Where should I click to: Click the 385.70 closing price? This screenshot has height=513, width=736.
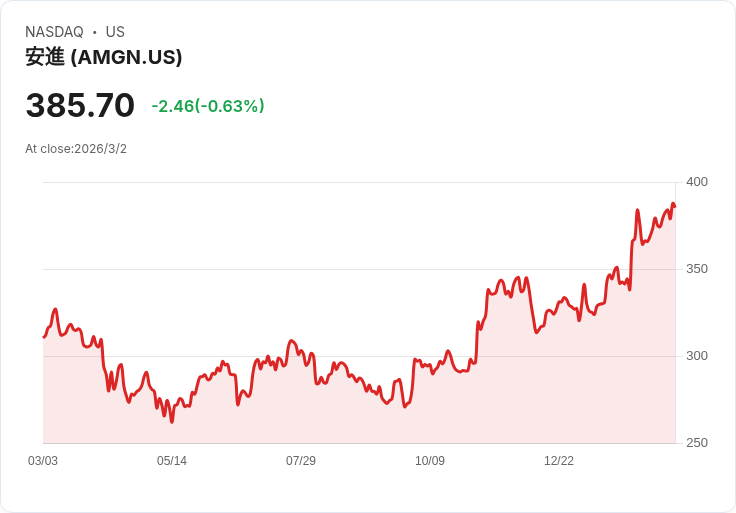pyautogui.click(x=80, y=105)
